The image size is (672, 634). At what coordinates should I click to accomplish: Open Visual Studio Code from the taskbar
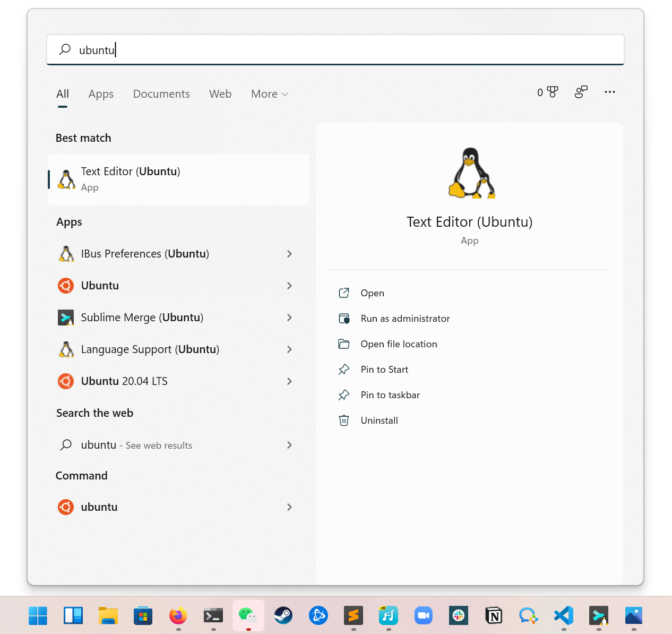coord(563,615)
